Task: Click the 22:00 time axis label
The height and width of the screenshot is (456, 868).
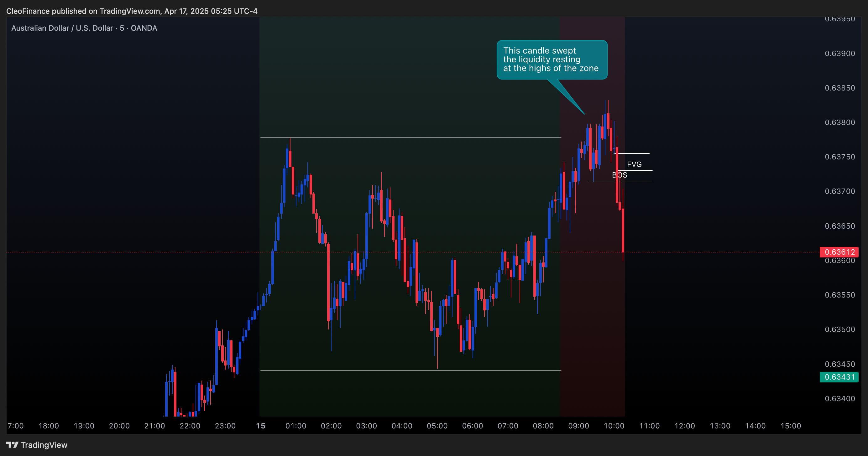Action: 190,426
